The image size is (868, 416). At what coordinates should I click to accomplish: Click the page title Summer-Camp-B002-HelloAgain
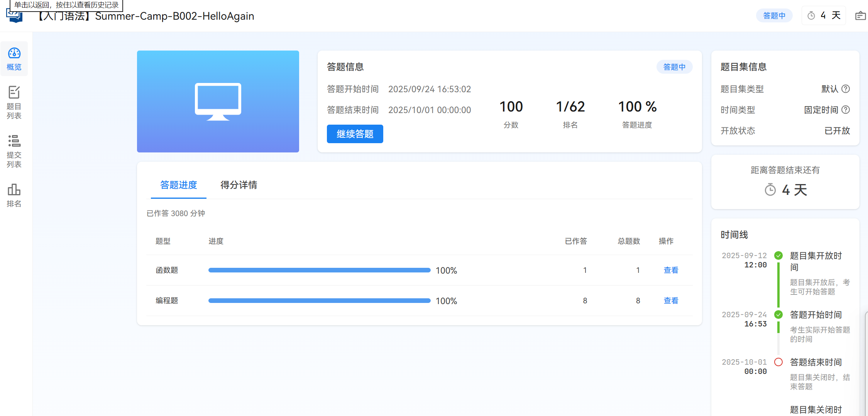pyautogui.click(x=174, y=16)
